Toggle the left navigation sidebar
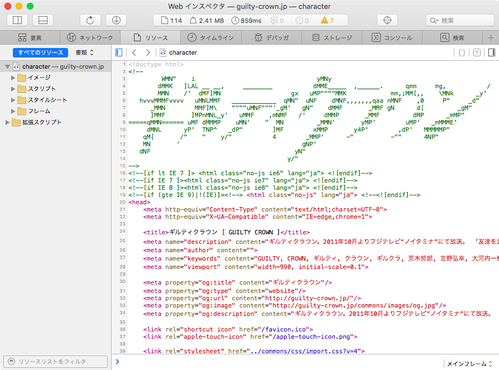This screenshot has height=370, width=499. pyautogui.click(x=17, y=20)
